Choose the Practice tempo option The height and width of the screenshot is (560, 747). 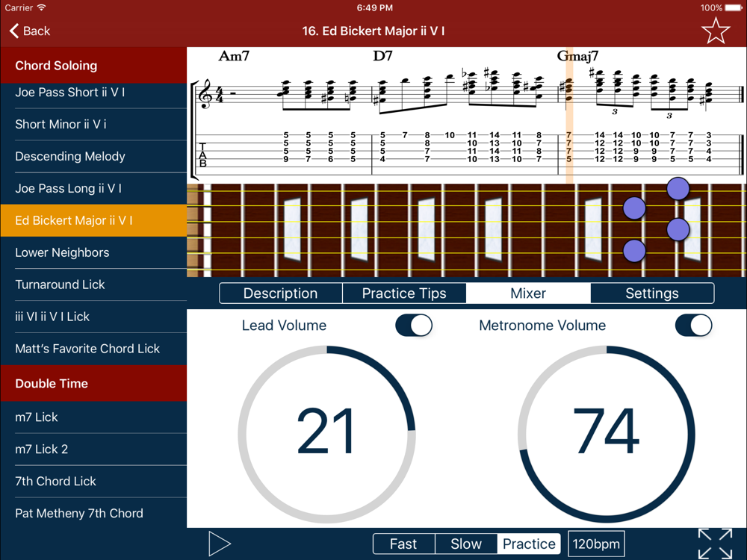point(529,544)
